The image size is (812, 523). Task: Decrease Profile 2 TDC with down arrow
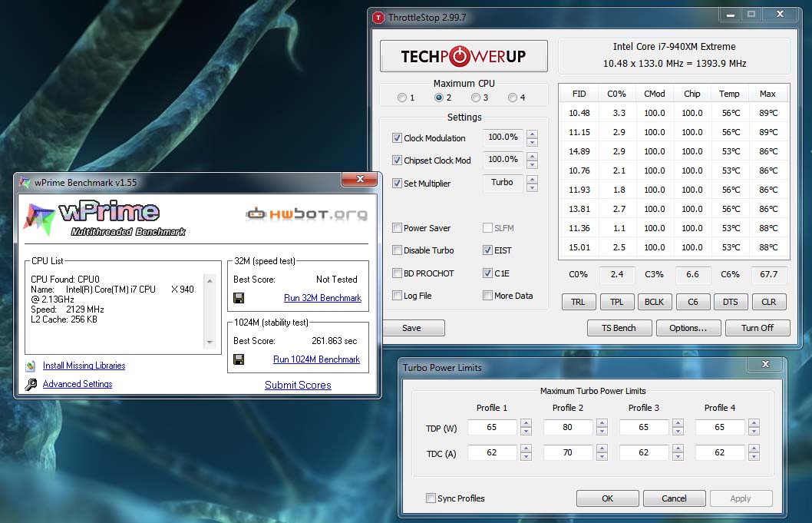tap(602, 457)
